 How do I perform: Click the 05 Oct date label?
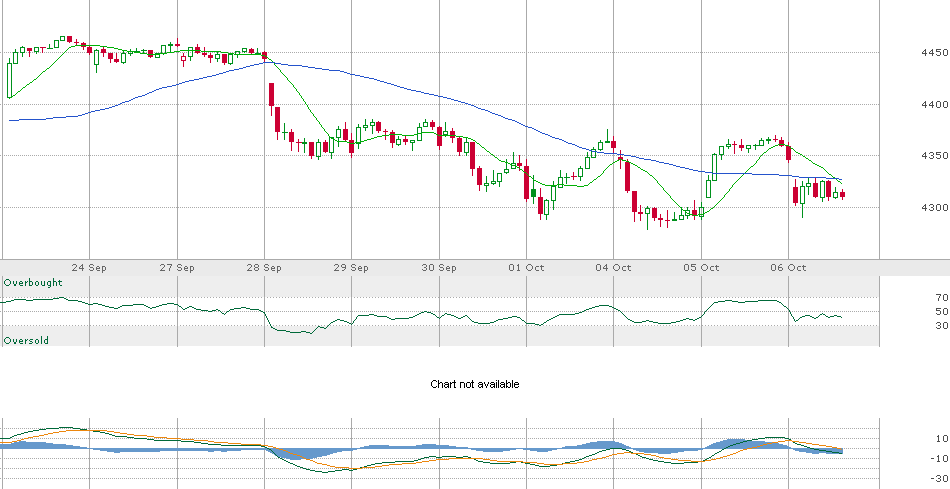tap(702, 268)
